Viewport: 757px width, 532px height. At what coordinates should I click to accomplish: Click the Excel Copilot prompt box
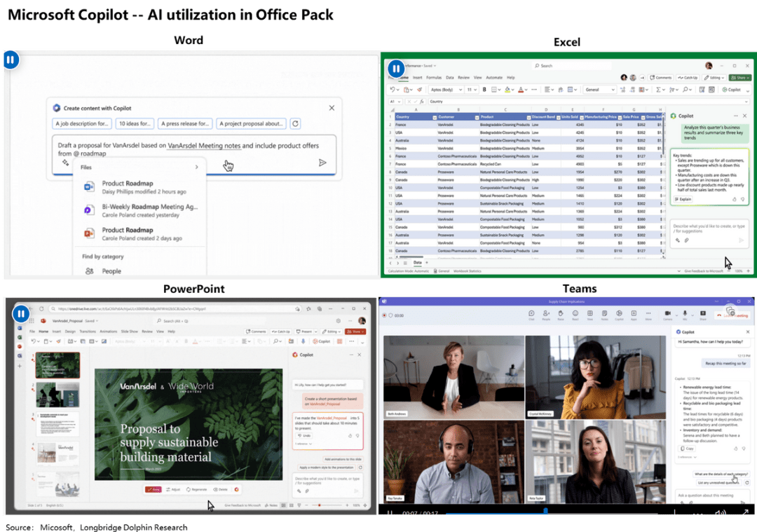click(709, 233)
